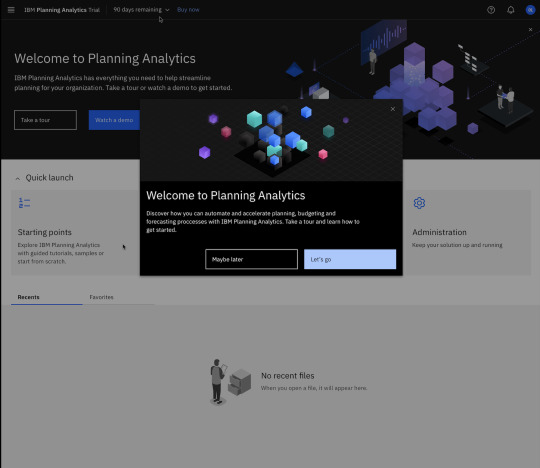The height and width of the screenshot is (468, 540).
Task: Click the Administration gear icon
Action: (419, 203)
